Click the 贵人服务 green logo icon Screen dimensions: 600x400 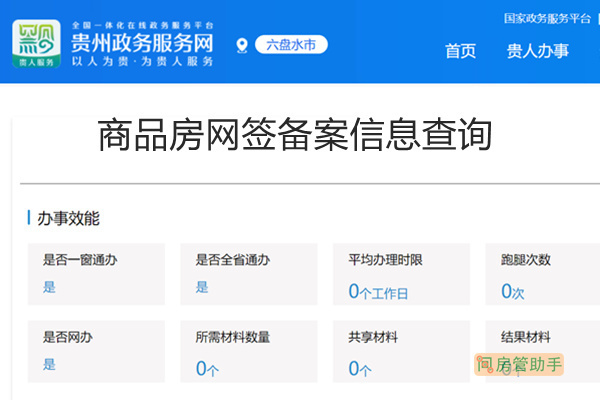pyautogui.click(x=36, y=44)
